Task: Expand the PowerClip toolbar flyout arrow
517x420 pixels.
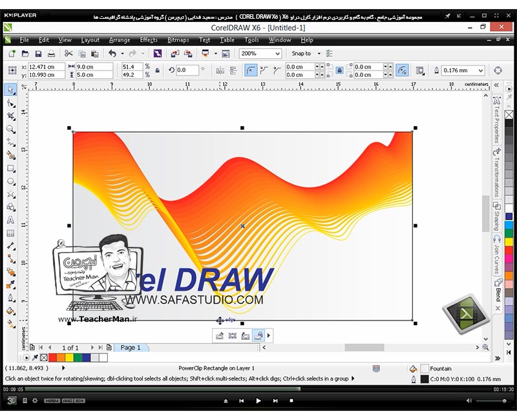Action: [x=268, y=335]
